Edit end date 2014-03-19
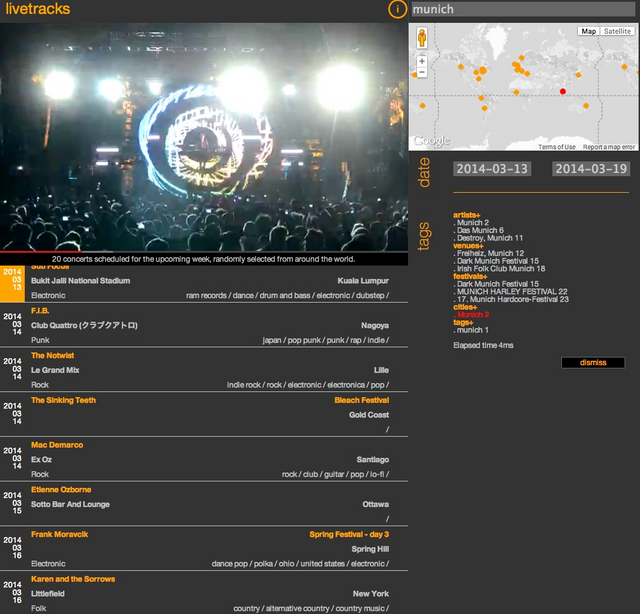The width and height of the screenshot is (640, 614). (591, 169)
